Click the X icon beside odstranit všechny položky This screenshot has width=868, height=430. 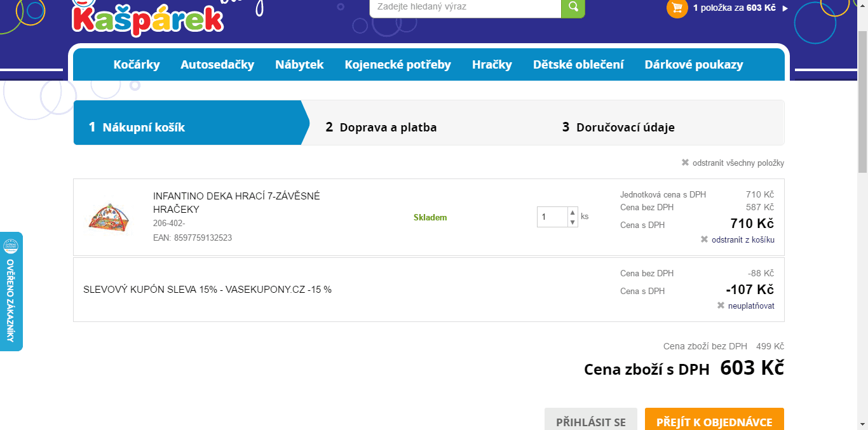[685, 163]
